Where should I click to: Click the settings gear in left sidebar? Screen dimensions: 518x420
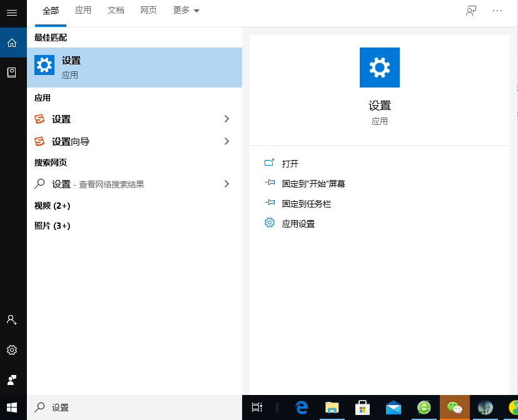[11, 350]
